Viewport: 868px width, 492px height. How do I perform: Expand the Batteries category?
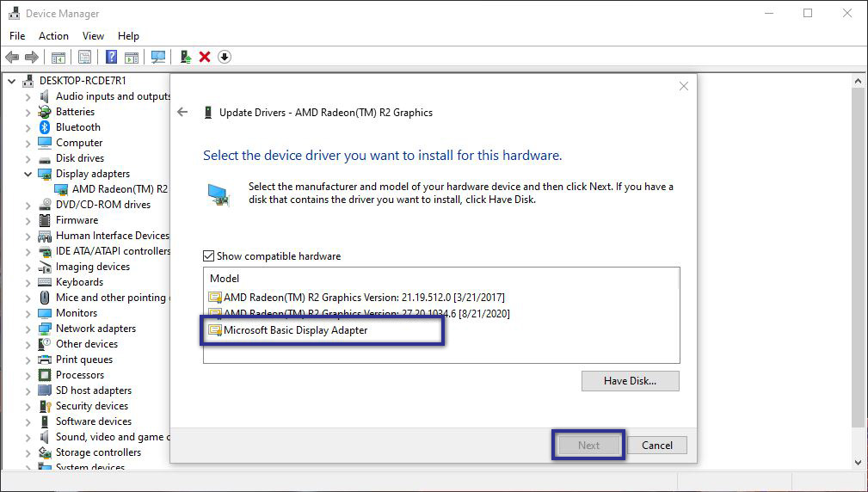[x=28, y=112]
